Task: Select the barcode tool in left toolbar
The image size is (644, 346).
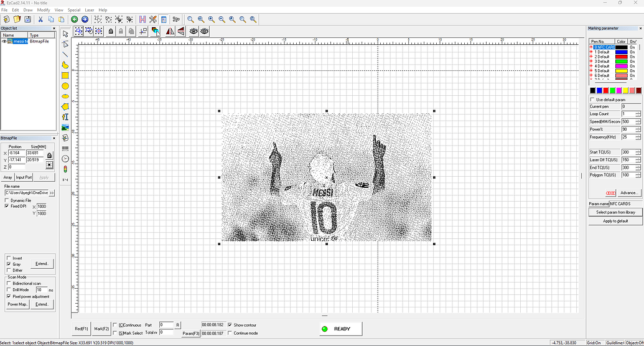Action: pos(65,148)
